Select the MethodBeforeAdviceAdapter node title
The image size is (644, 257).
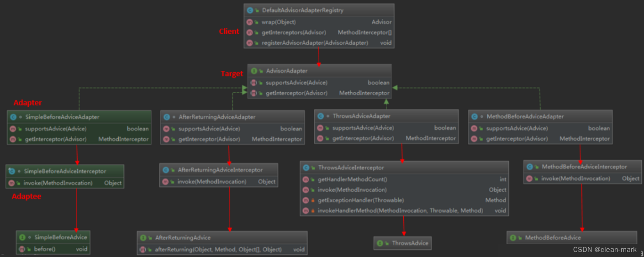pos(525,117)
